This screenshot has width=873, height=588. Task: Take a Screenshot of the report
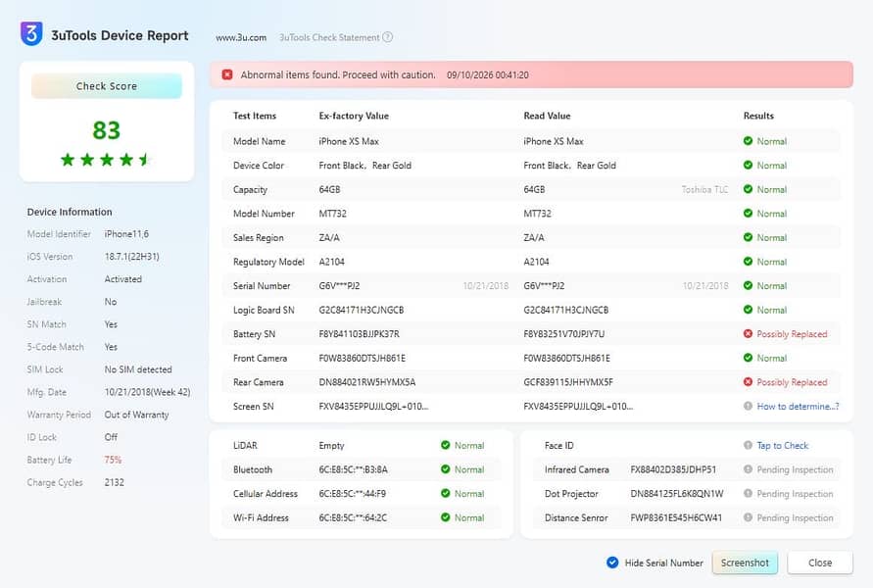(x=745, y=563)
